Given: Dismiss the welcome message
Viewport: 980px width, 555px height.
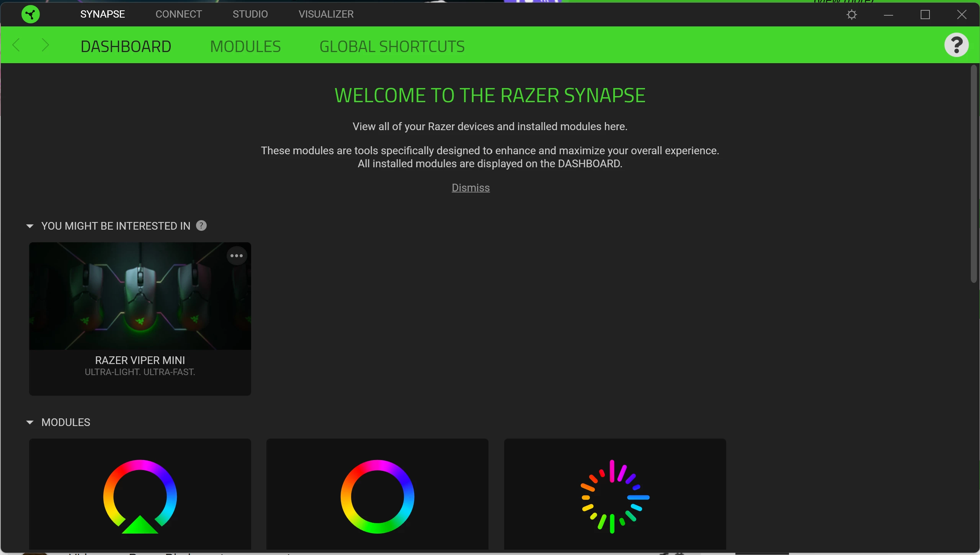Looking at the screenshot, I should [470, 188].
